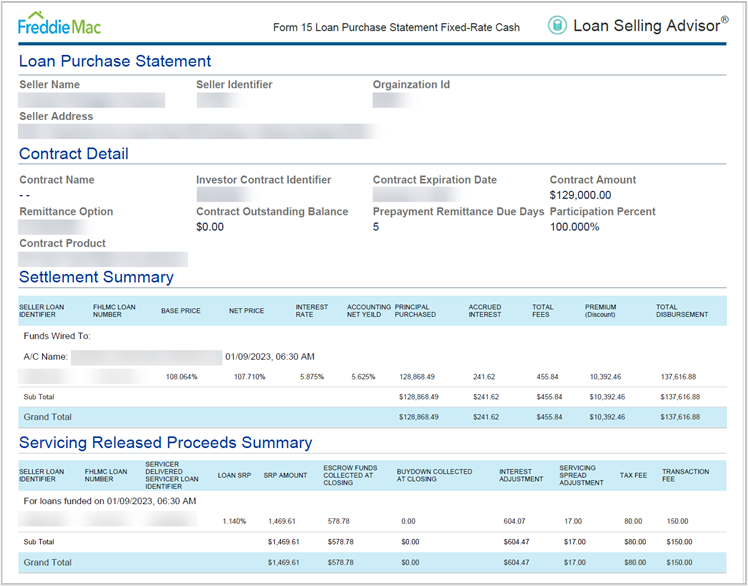This screenshot has width=748, height=586.
Task: Select the interest rate value 5.875%
Action: click(x=312, y=377)
